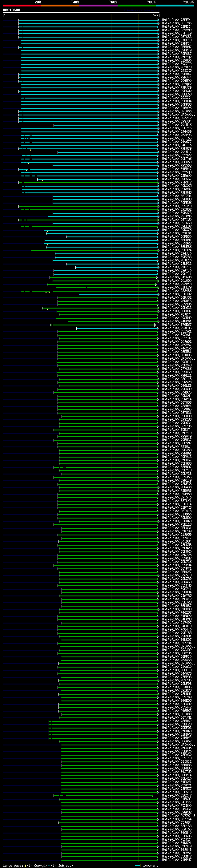Screen dimensions: 197x868
Task: Click label UniRef100_Q9LLD7
Action: [176, 227]
